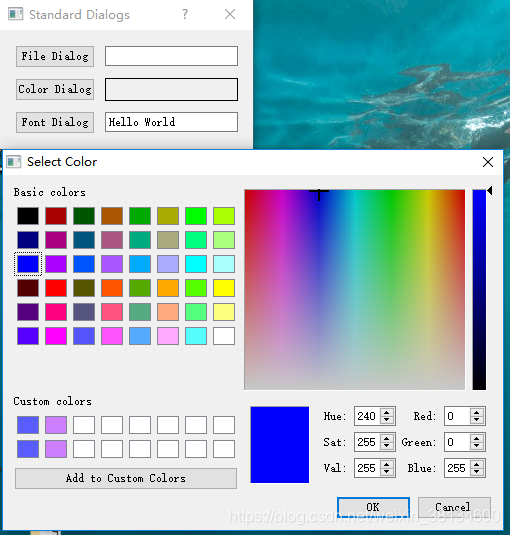Click the help question mark in Standard Dialogs

[185, 14]
